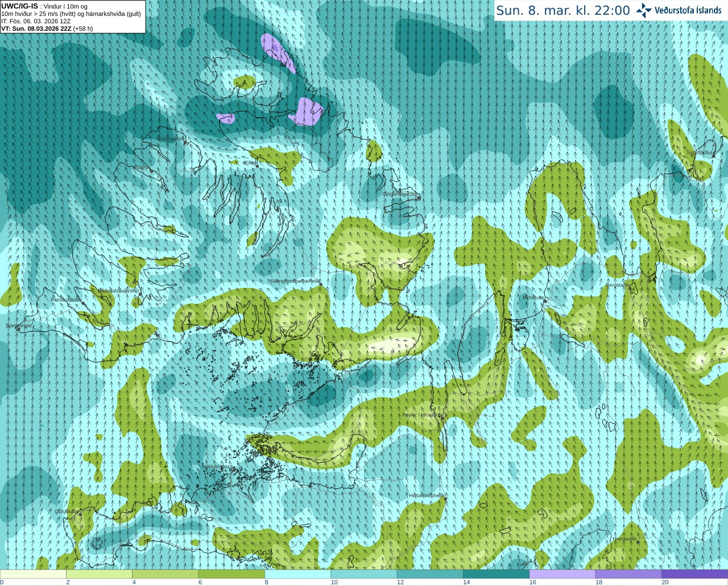Click the legend value '2'
The width and height of the screenshot is (728, 586).
[68, 582]
